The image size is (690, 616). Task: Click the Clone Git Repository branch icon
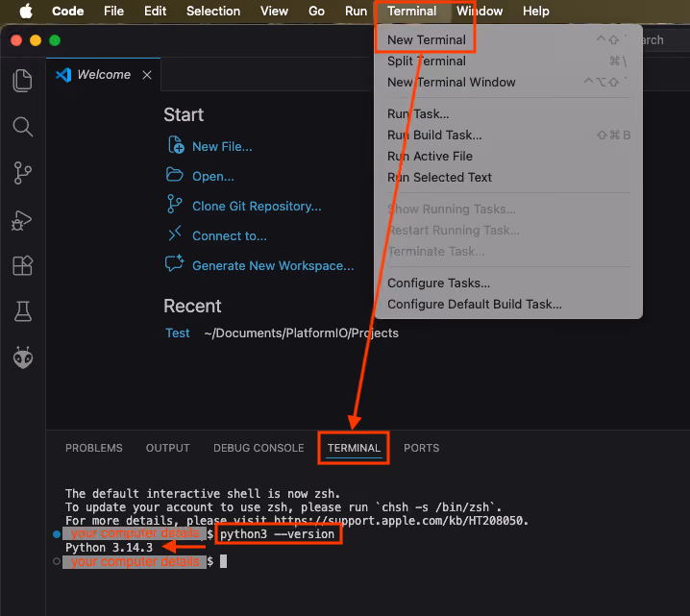pos(174,204)
